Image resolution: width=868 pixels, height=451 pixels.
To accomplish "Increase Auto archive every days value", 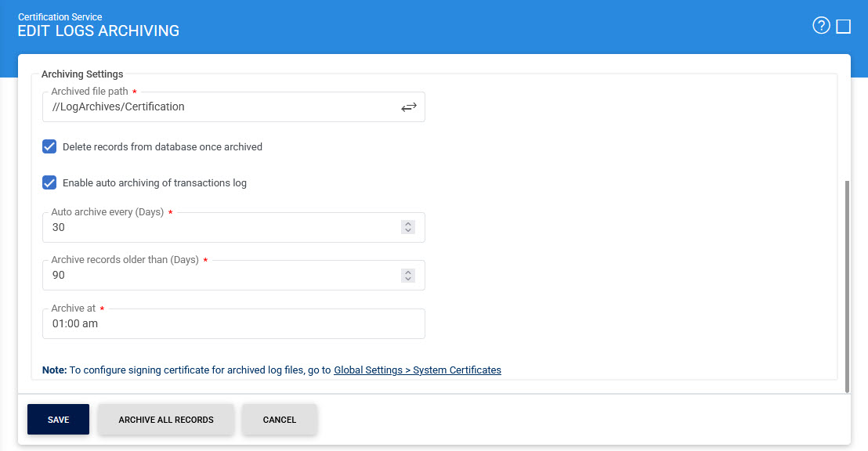I will 407,224.
